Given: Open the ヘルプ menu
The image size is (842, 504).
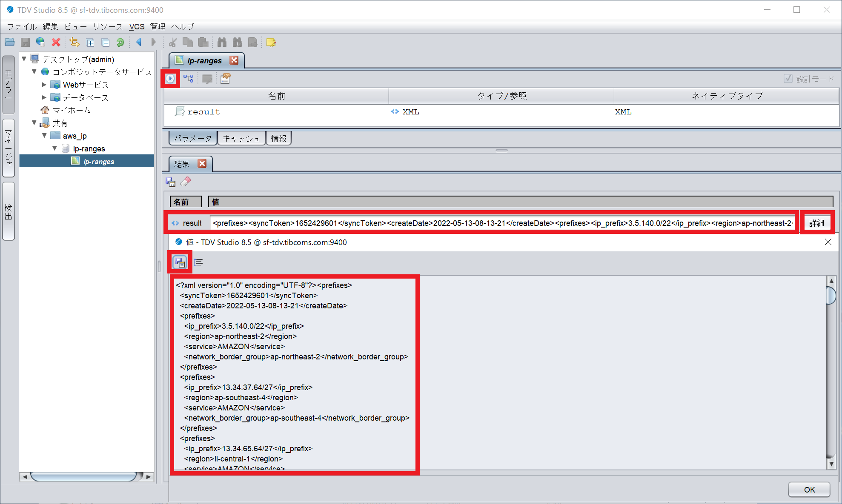Looking at the screenshot, I should point(183,26).
